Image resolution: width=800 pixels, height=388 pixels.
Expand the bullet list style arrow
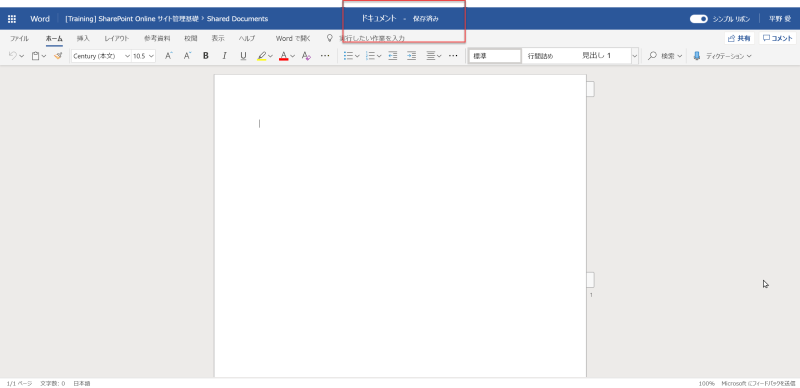point(358,56)
